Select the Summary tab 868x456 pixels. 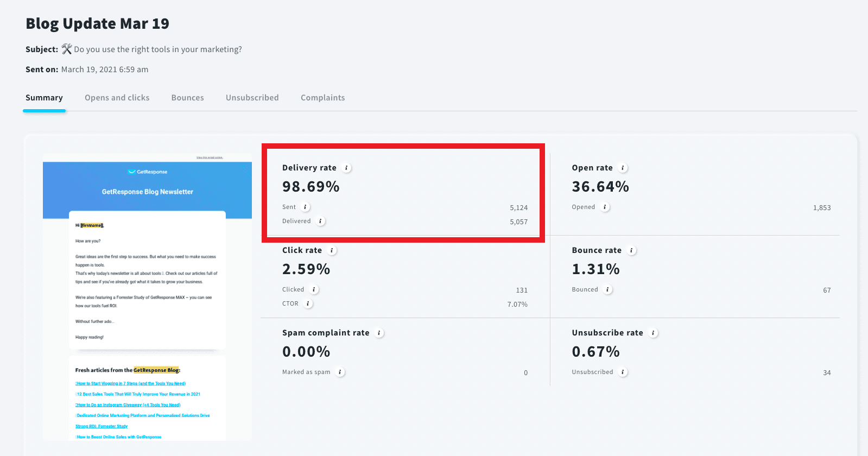(x=44, y=98)
